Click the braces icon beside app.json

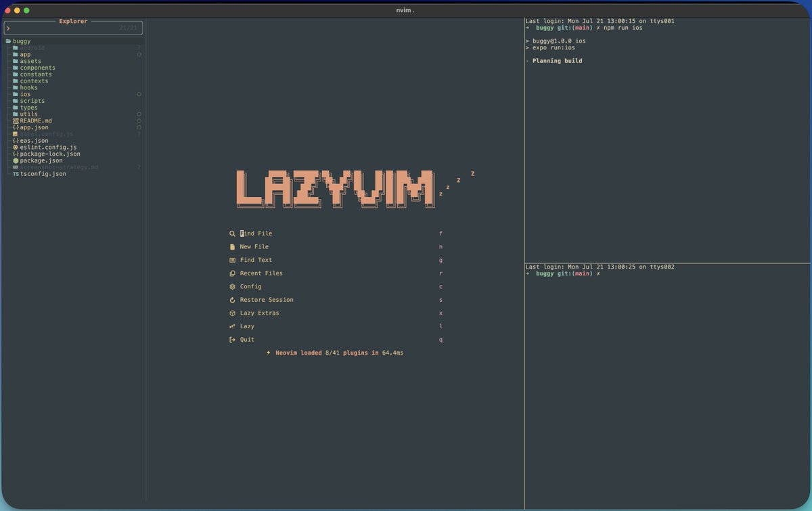16,127
